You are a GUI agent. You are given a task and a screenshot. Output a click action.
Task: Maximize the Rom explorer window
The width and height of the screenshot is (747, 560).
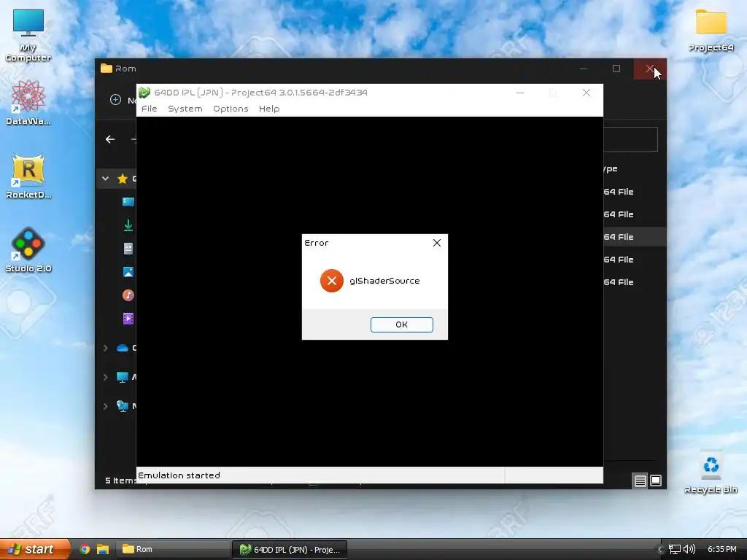pos(616,69)
